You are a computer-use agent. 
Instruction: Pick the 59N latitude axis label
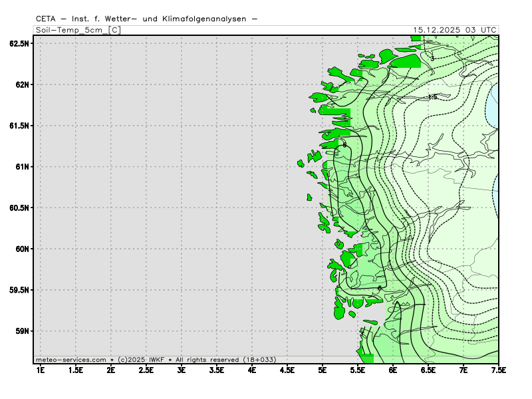coord(21,331)
